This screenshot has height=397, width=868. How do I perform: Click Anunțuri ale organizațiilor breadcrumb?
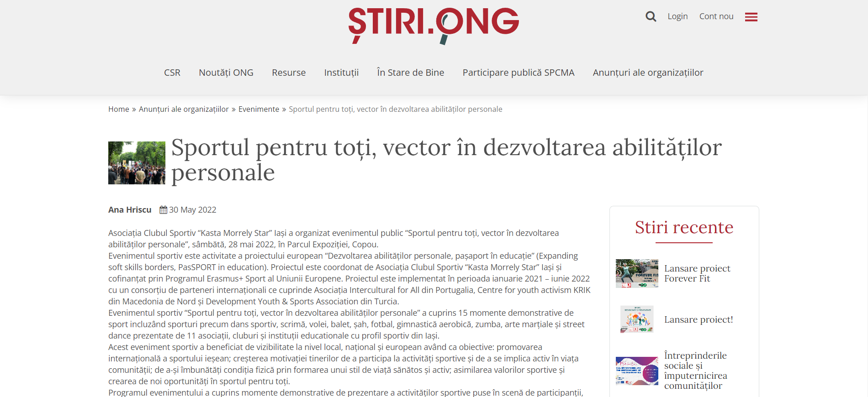(184, 109)
